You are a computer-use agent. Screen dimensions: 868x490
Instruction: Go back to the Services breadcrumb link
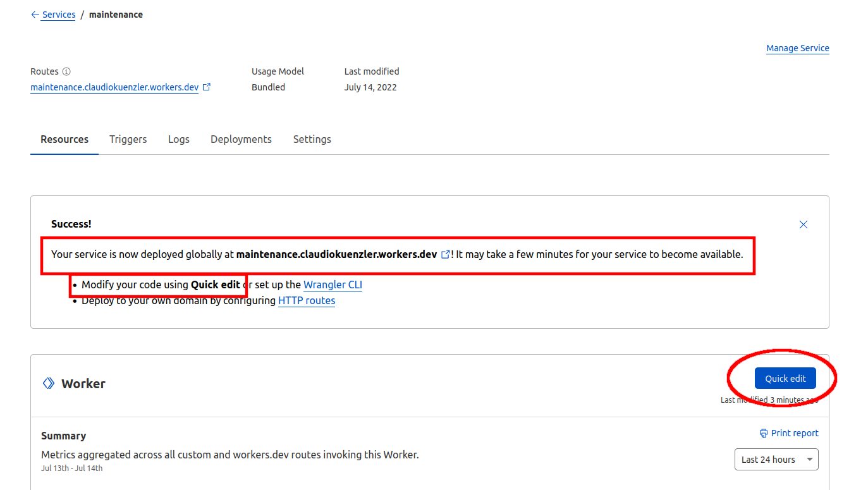coord(59,15)
